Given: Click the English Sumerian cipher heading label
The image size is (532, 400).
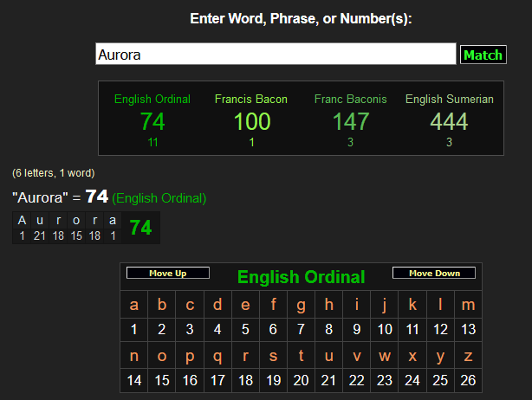Looking at the screenshot, I should pyautogui.click(x=449, y=99).
